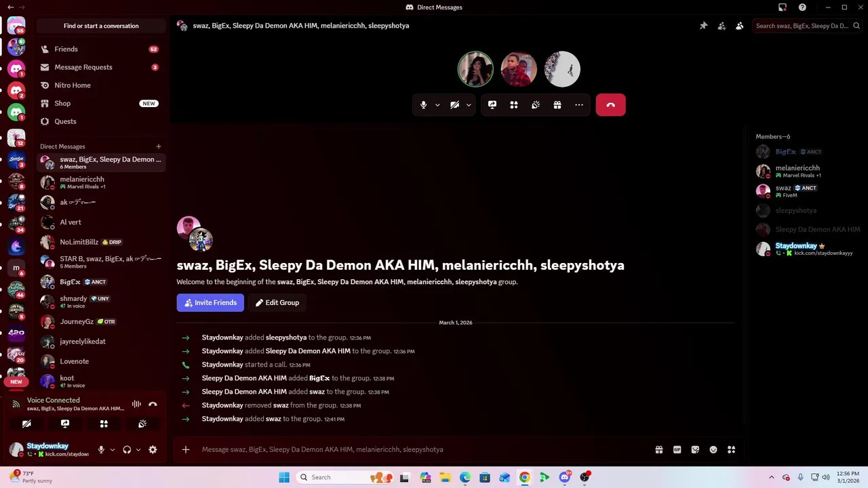Open Help question mark icon
Image resolution: width=868 pixels, height=488 pixels.
tap(802, 7)
